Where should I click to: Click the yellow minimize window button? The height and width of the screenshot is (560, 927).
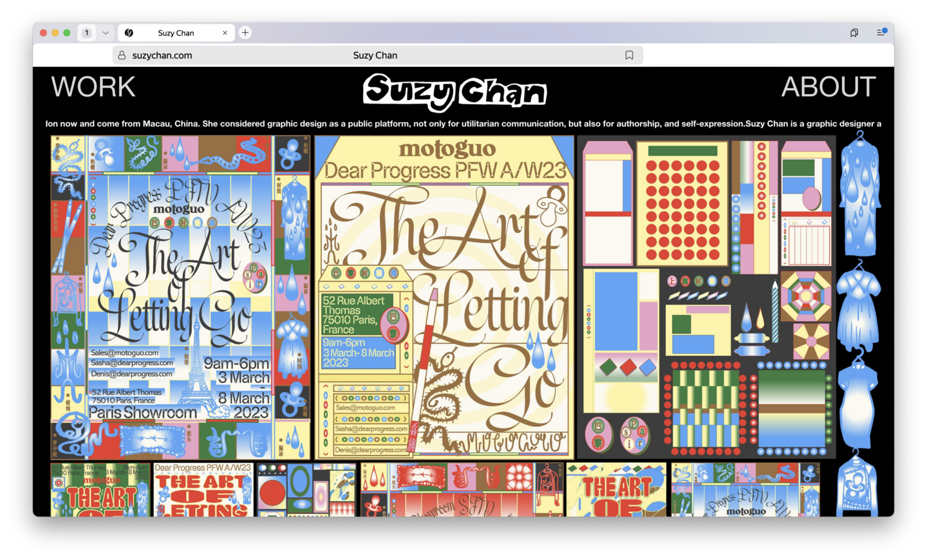[x=55, y=33]
